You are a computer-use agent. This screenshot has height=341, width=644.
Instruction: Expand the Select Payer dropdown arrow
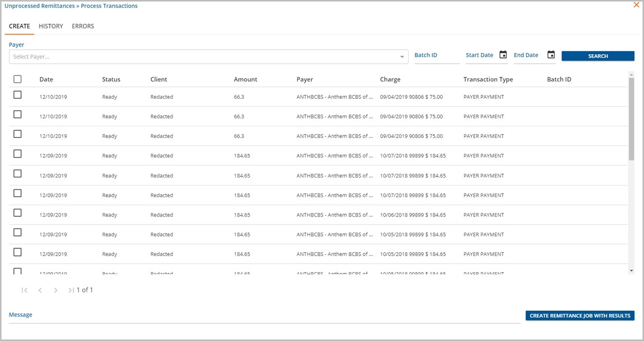[x=402, y=57]
